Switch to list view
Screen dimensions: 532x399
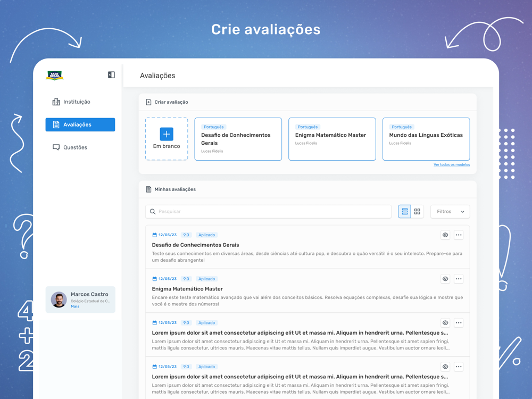click(x=404, y=211)
